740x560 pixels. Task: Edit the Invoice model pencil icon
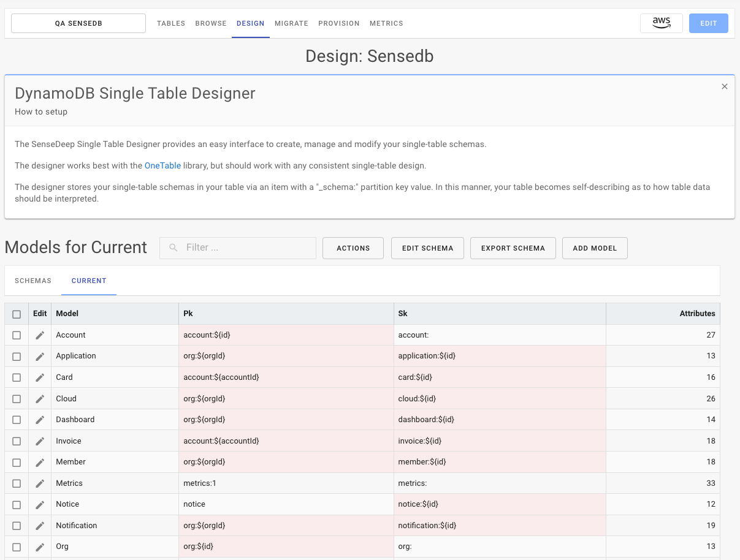click(x=39, y=441)
